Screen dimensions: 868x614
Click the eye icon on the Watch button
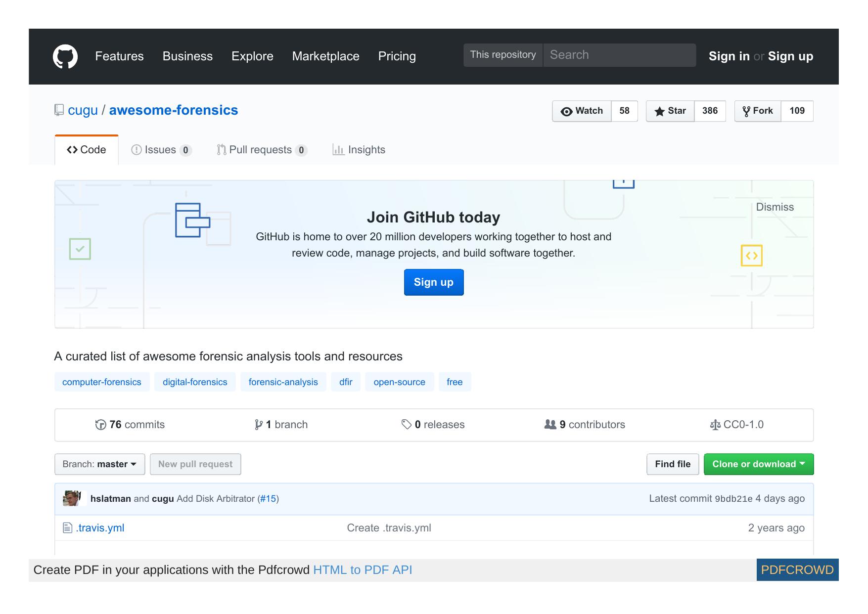pyautogui.click(x=567, y=111)
